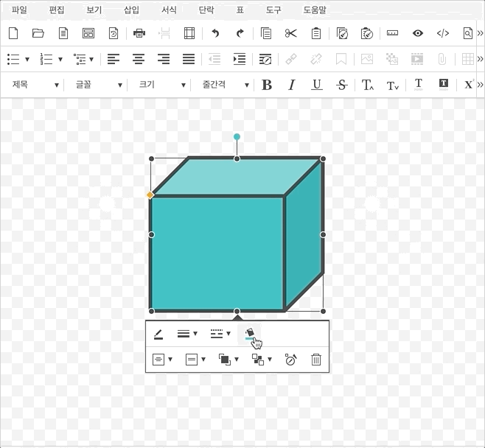485x448 pixels.
Task: Open the 삽입 menu
Action: pos(131,10)
